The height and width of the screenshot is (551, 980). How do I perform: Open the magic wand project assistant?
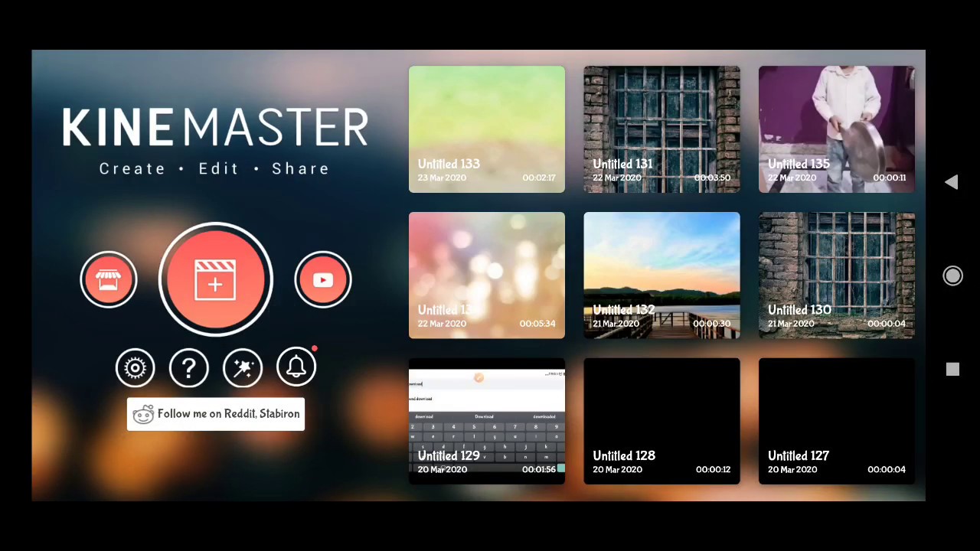click(x=243, y=368)
